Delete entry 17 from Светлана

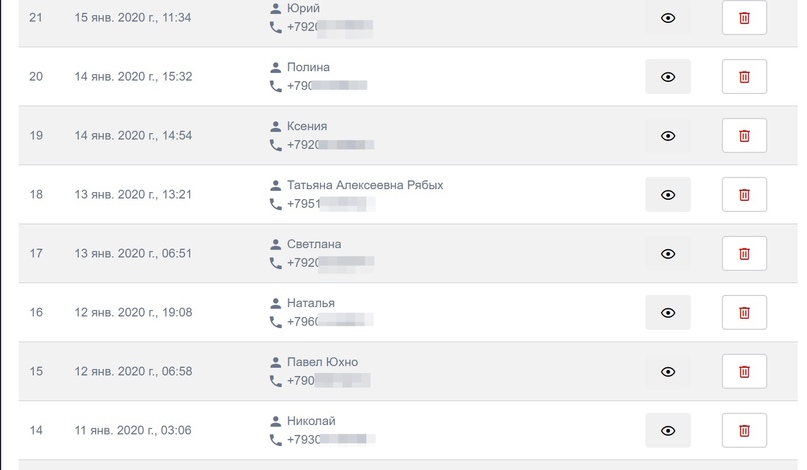point(744,254)
